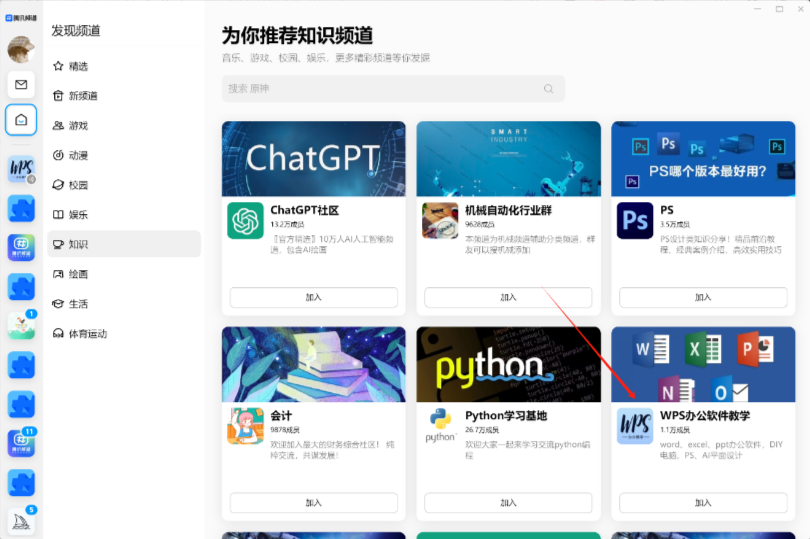Click the 腾讯频道 logo at top left
Viewport: 810px width, 539px height.
point(21,18)
